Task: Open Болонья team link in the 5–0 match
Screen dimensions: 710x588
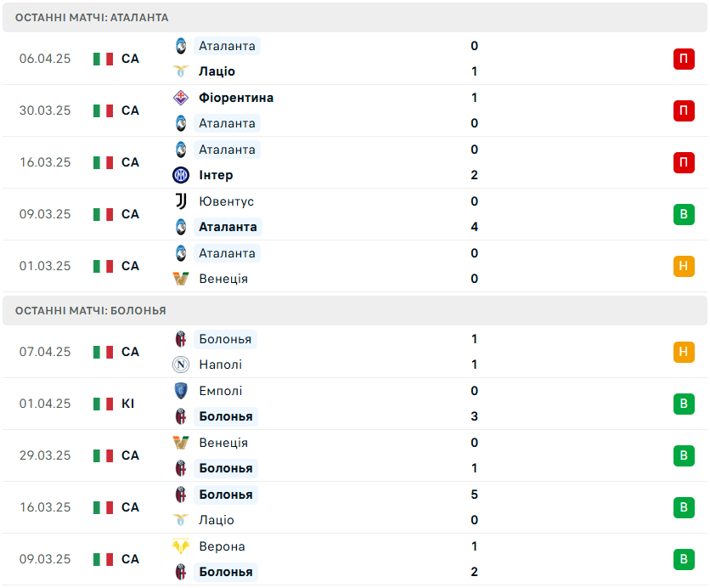Action: 226,495
